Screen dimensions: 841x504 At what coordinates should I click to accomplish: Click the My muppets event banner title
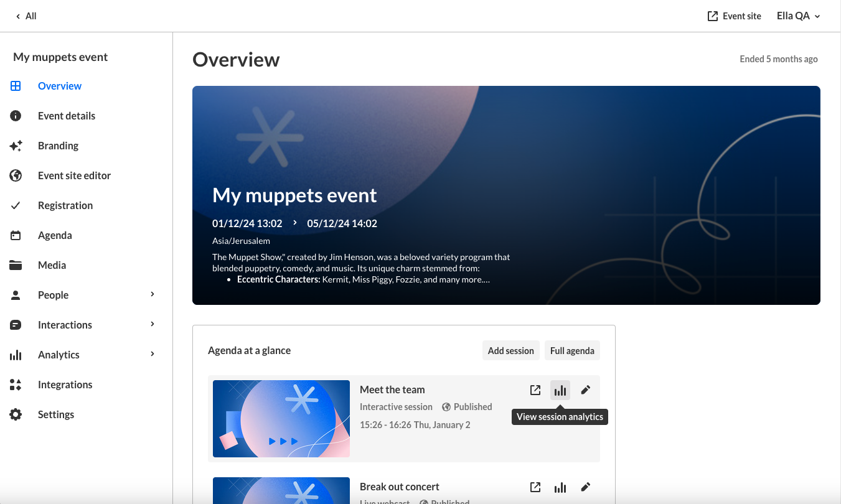point(294,195)
